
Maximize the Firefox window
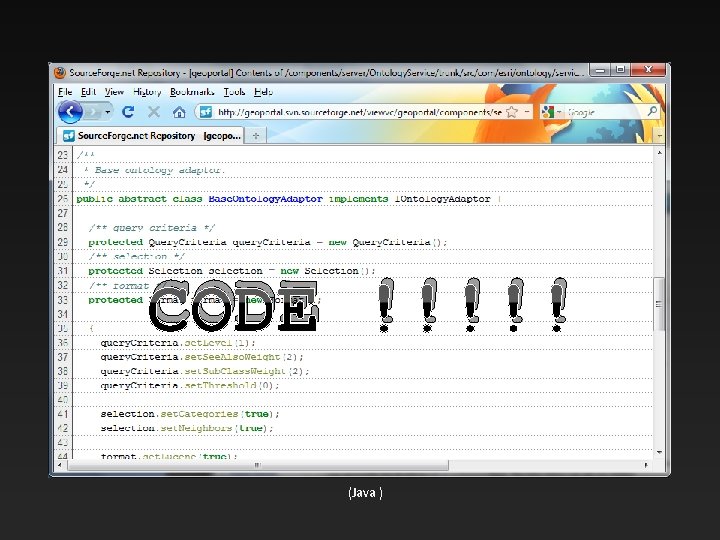click(620, 70)
